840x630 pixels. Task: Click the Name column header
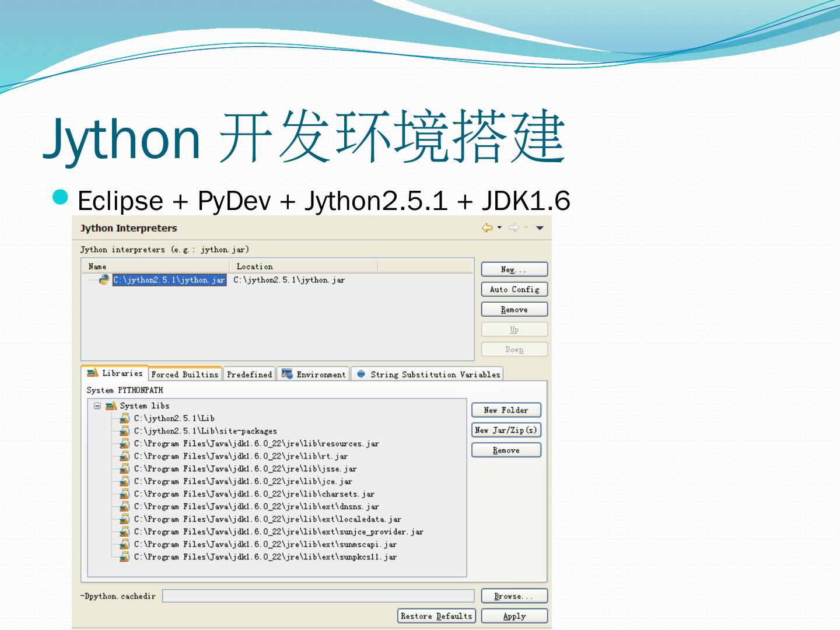tap(97, 267)
